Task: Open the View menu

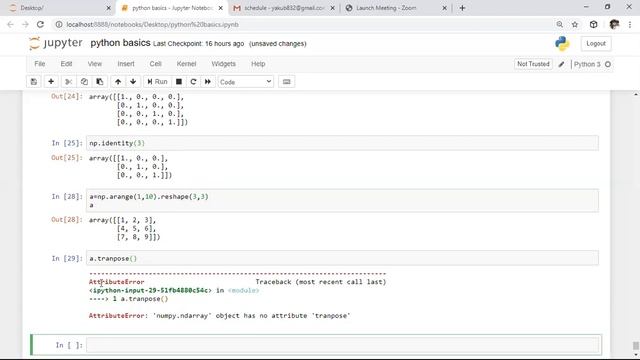Action: 95,64
